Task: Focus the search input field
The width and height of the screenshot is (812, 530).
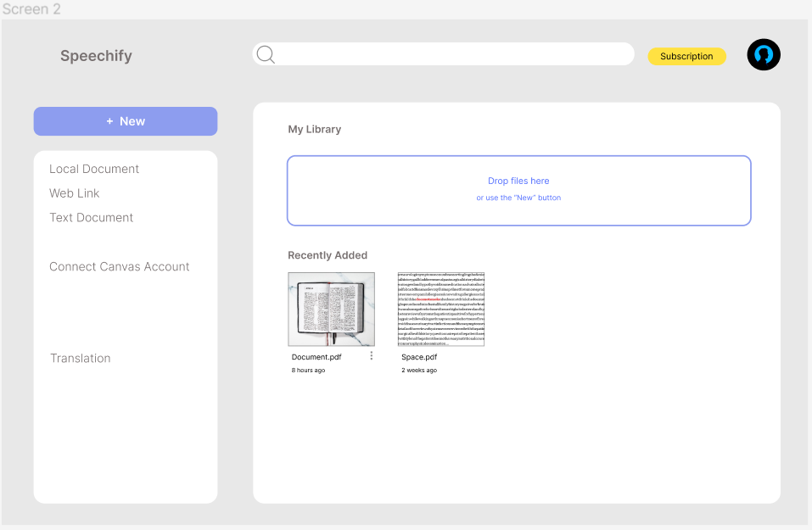Action: (x=443, y=53)
